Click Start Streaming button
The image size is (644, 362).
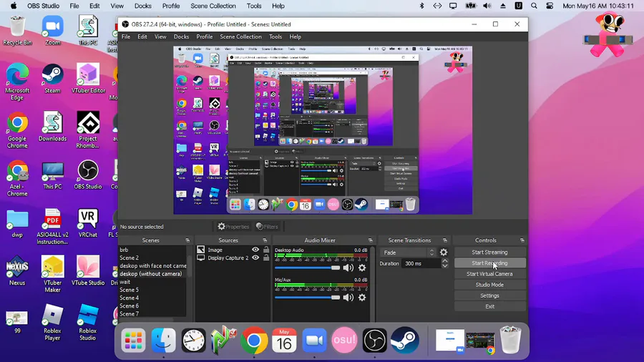click(x=489, y=252)
